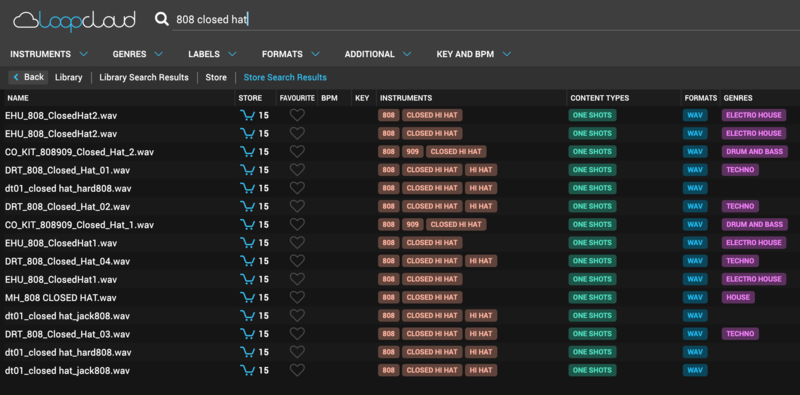The width and height of the screenshot is (800, 395).
Task: Click the cart icon for CO_KIT_808909_Closed_Hat_2.wav
Action: tap(247, 152)
